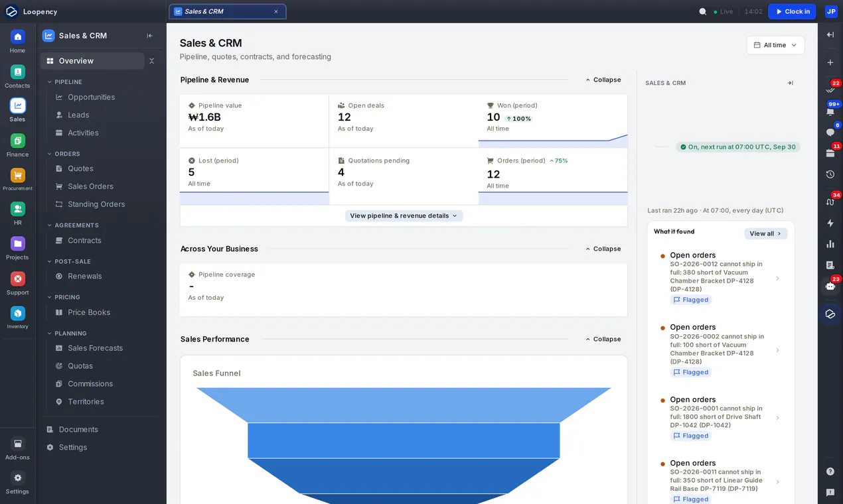843x504 pixels.
Task: Collapse the Sales & CRM sidebar
Action: point(150,36)
